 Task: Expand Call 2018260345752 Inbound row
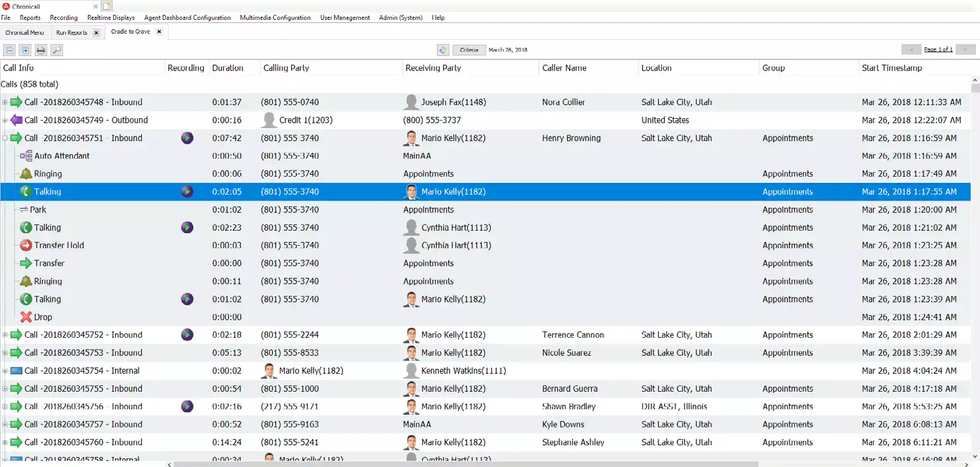(x=5, y=335)
